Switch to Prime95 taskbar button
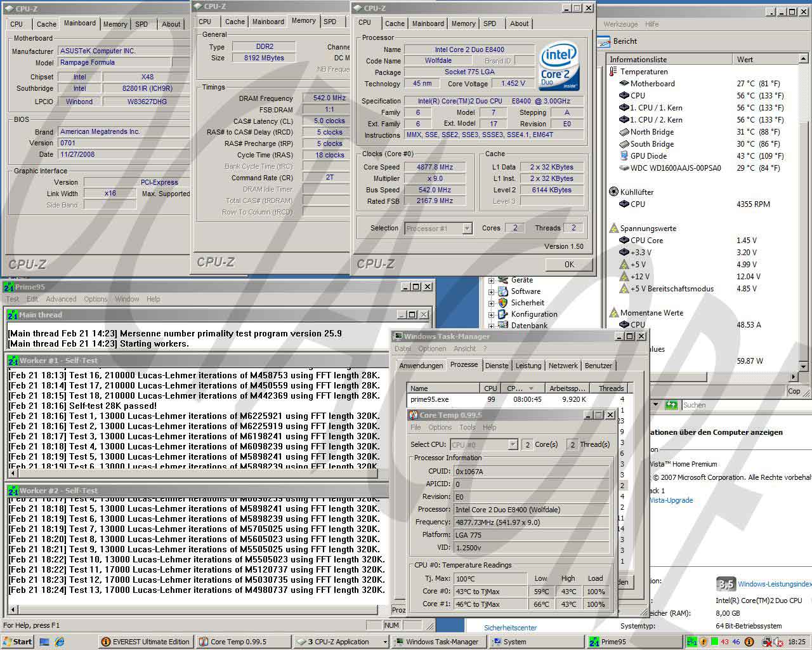This screenshot has height=650, width=812. (634, 642)
